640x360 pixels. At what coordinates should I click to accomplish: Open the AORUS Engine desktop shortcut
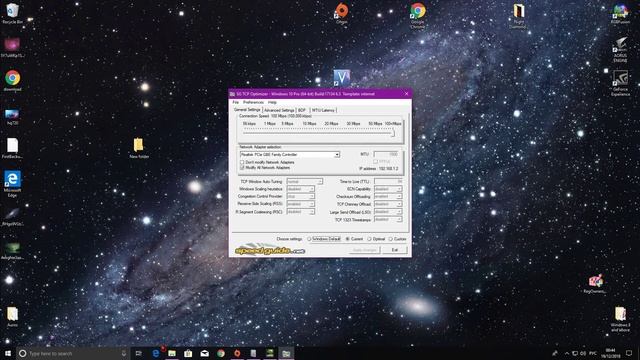pyautogui.click(x=620, y=49)
